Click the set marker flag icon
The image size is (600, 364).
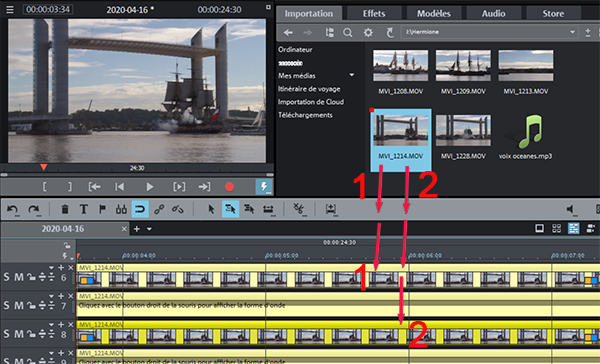click(102, 209)
